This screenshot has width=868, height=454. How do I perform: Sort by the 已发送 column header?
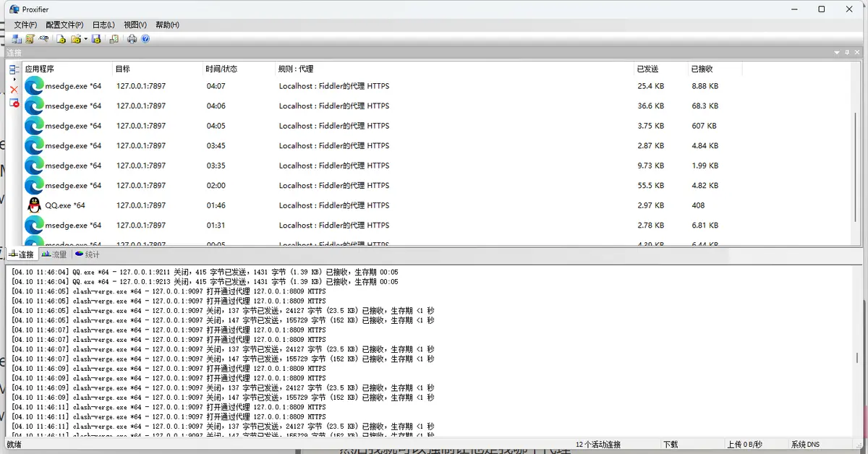660,69
